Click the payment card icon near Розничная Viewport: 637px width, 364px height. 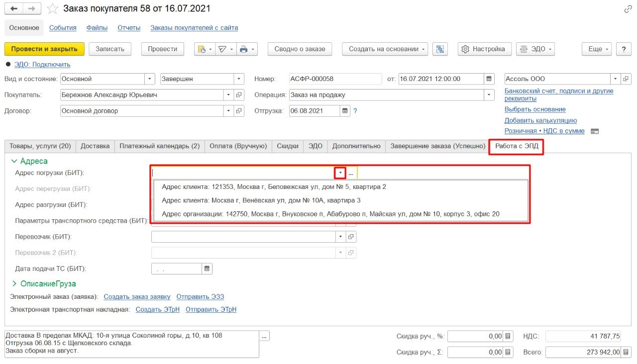point(594,131)
